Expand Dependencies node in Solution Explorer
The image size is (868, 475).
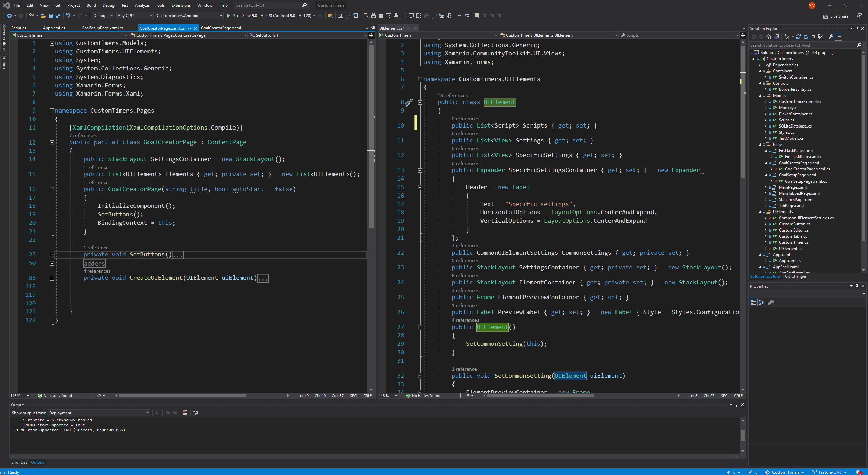click(760, 65)
